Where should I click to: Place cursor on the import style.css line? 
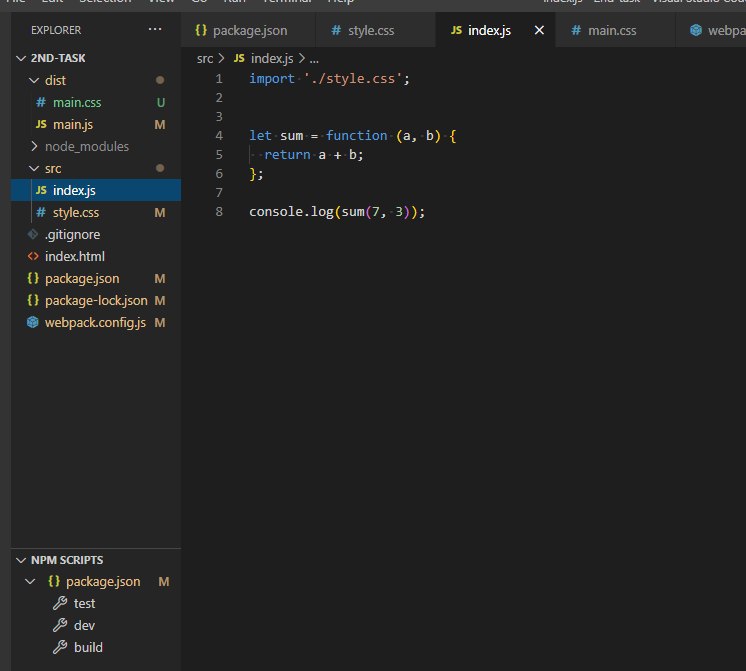pos(329,79)
